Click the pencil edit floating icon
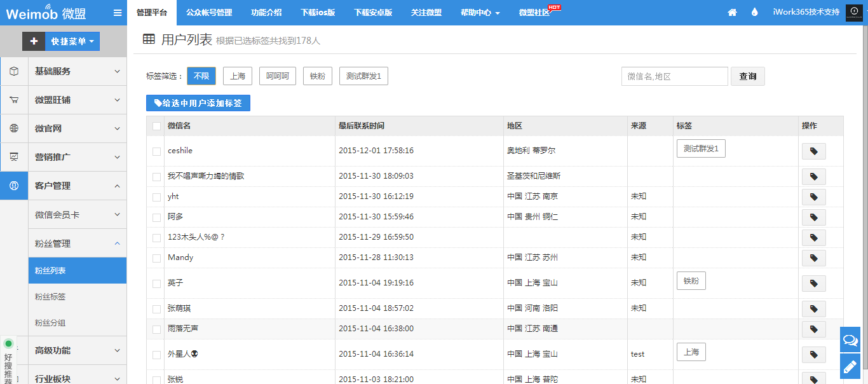This screenshot has width=868, height=384. (850, 367)
